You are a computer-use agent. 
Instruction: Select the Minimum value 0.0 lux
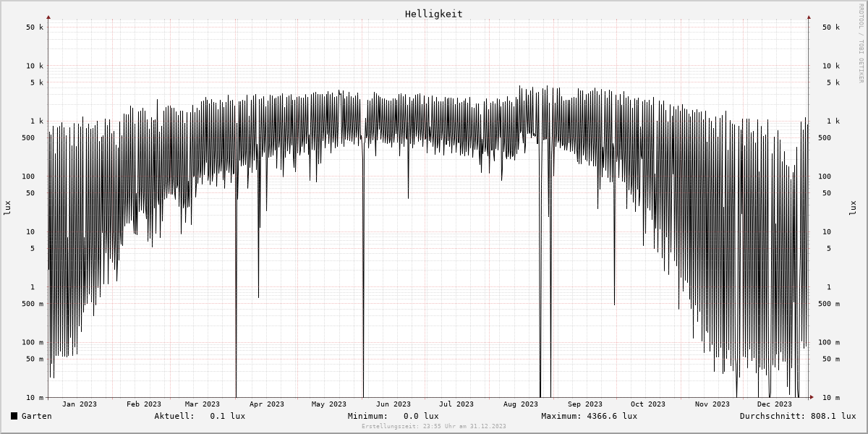coord(421,416)
